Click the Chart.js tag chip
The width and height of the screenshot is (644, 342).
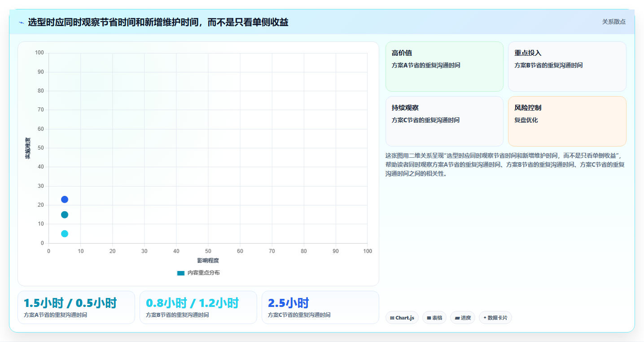[402, 318]
